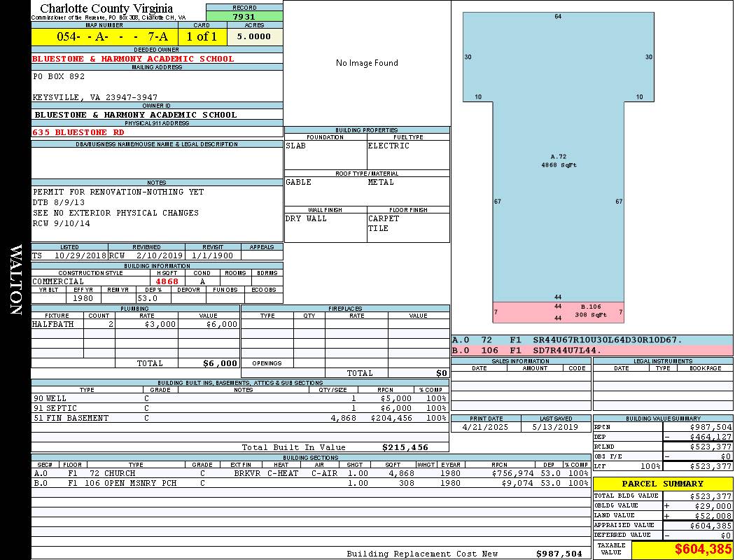735x560 pixels.
Task: Select the red deeded owner name
Action: 134,59
